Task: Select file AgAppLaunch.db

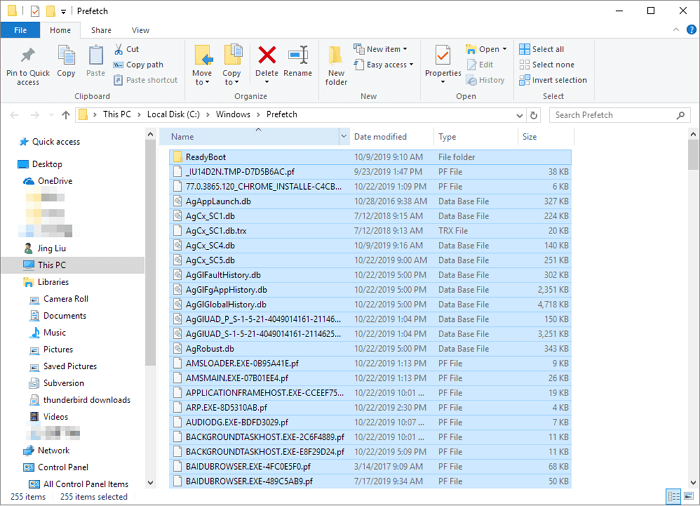Action: (x=371, y=201)
